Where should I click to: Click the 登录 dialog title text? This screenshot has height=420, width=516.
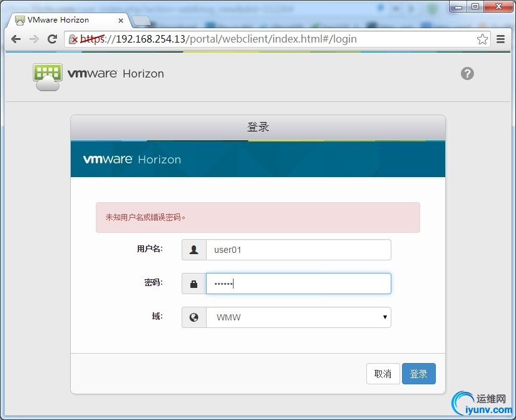[258, 127]
